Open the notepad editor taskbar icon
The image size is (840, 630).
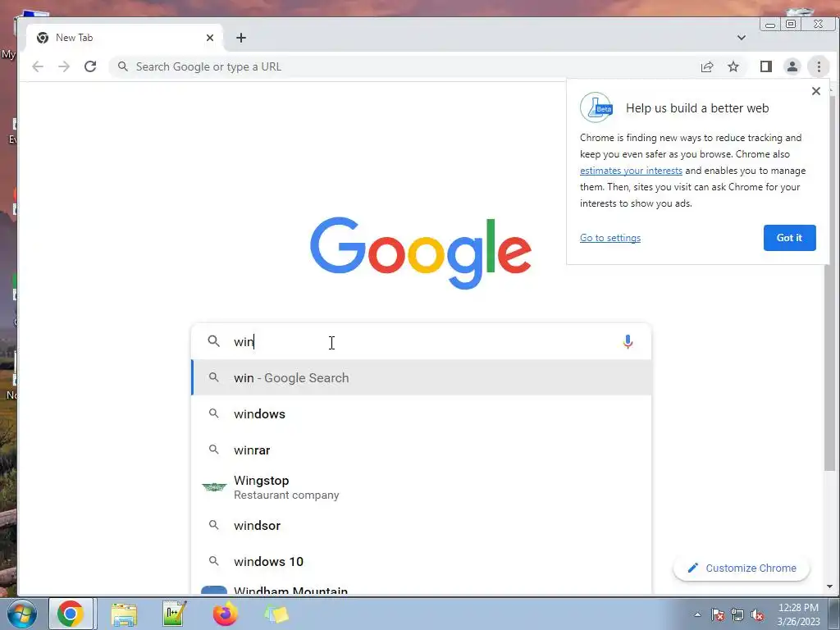coord(174,614)
